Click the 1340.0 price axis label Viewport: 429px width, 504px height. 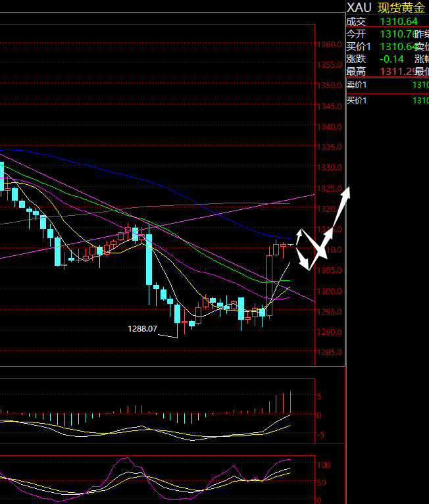pos(330,127)
